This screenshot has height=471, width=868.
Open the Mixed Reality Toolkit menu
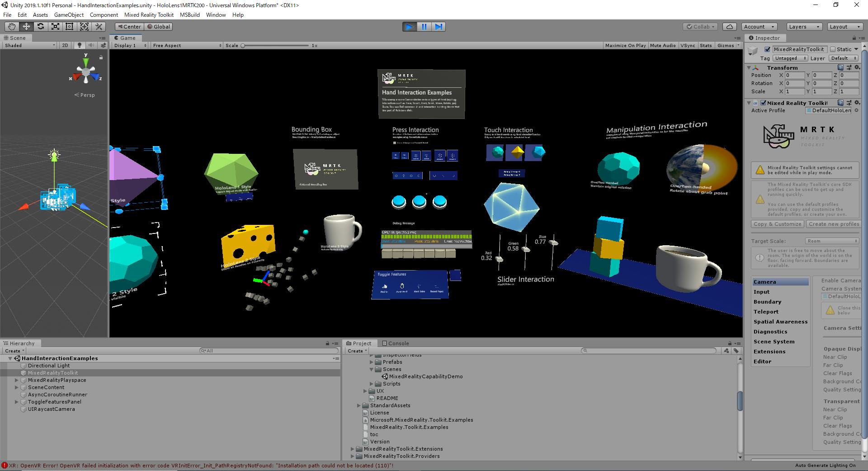click(x=149, y=15)
